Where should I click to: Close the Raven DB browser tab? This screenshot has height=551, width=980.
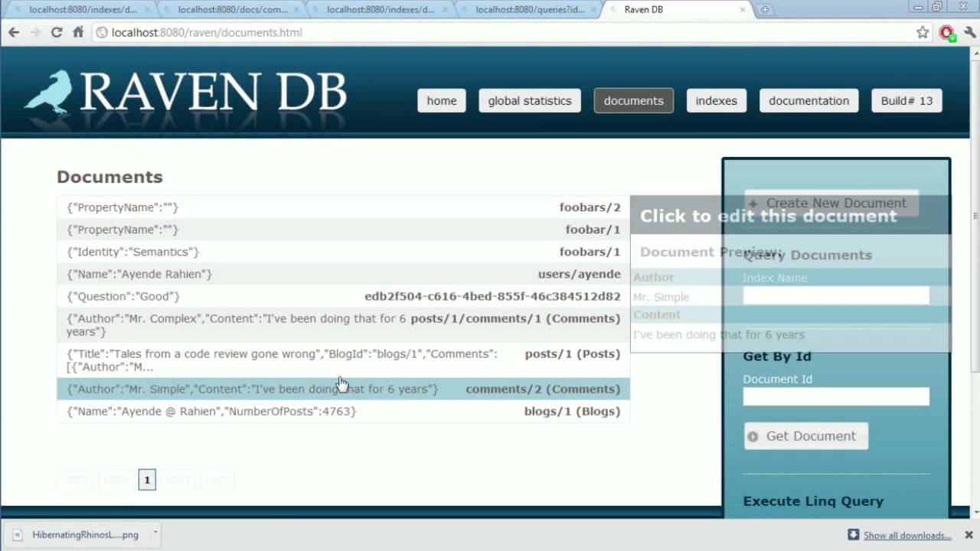click(x=742, y=10)
